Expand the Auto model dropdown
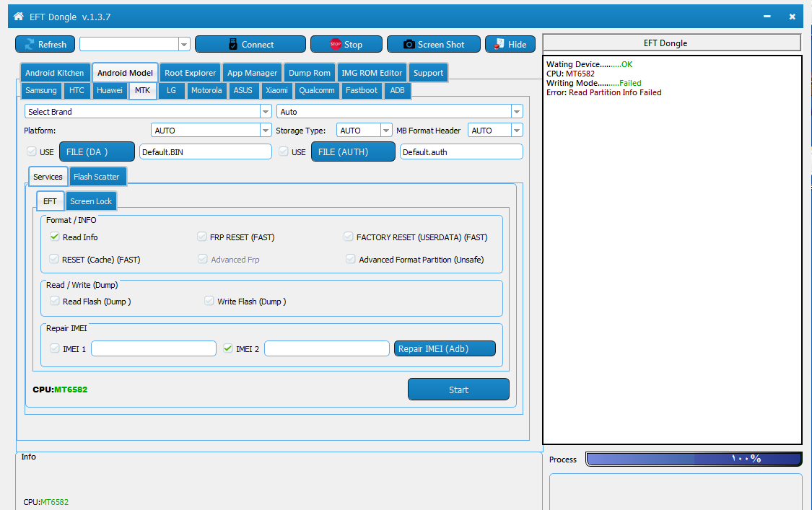The image size is (812, 510). [x=516, y=111]
